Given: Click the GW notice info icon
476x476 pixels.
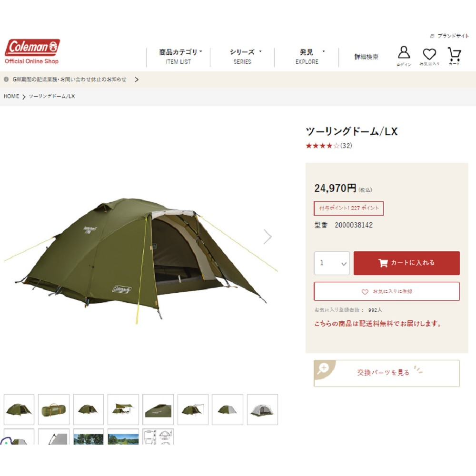Looking at the screenshot, I should click(6, 79).
